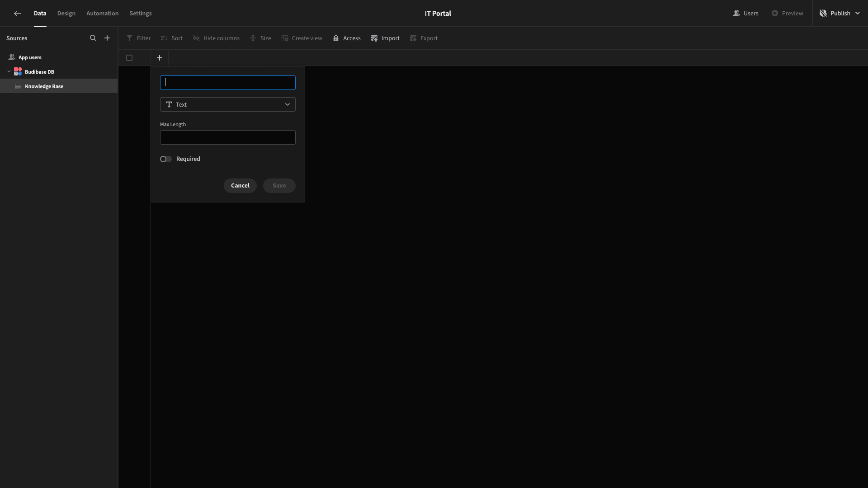Viewport: 868px width, 488px height.
Task: Open the Sort option
Action: (172, 38)
